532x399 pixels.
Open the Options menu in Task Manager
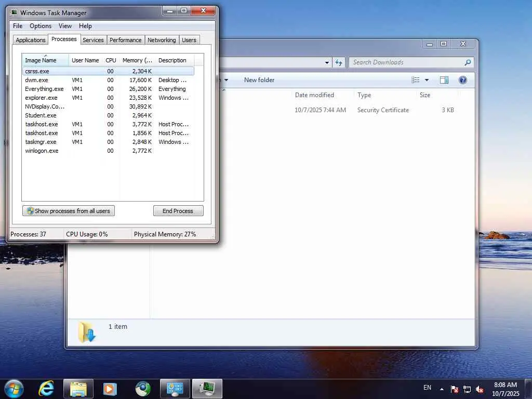[41, 26]
